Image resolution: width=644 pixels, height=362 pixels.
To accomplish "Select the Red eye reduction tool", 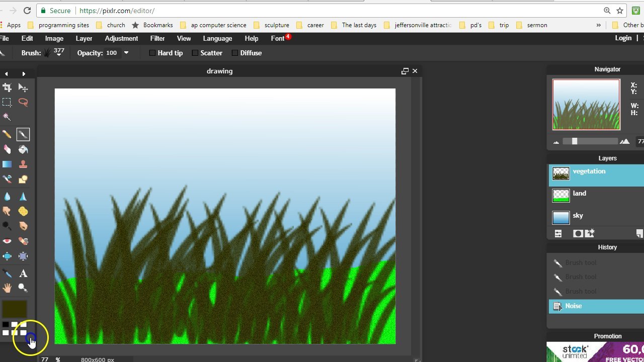I will point(7,241).
